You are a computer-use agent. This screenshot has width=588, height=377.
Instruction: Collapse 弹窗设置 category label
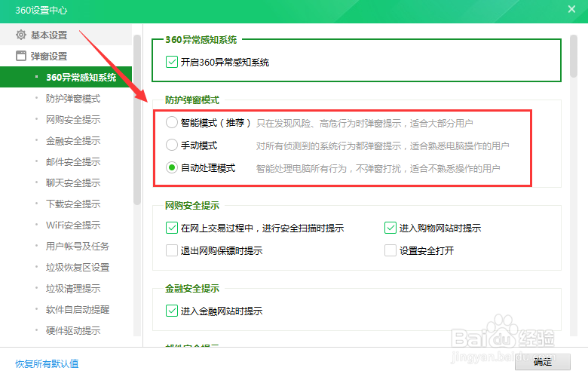pos(49,57)
